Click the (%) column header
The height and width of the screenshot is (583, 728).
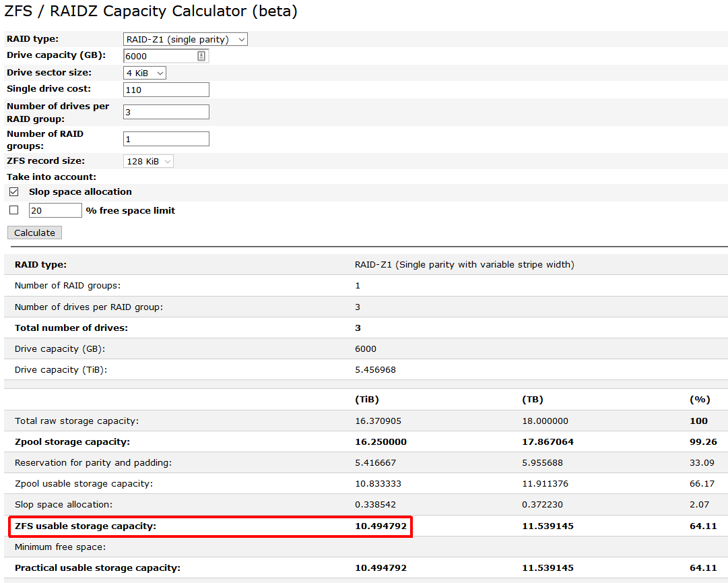700,400
